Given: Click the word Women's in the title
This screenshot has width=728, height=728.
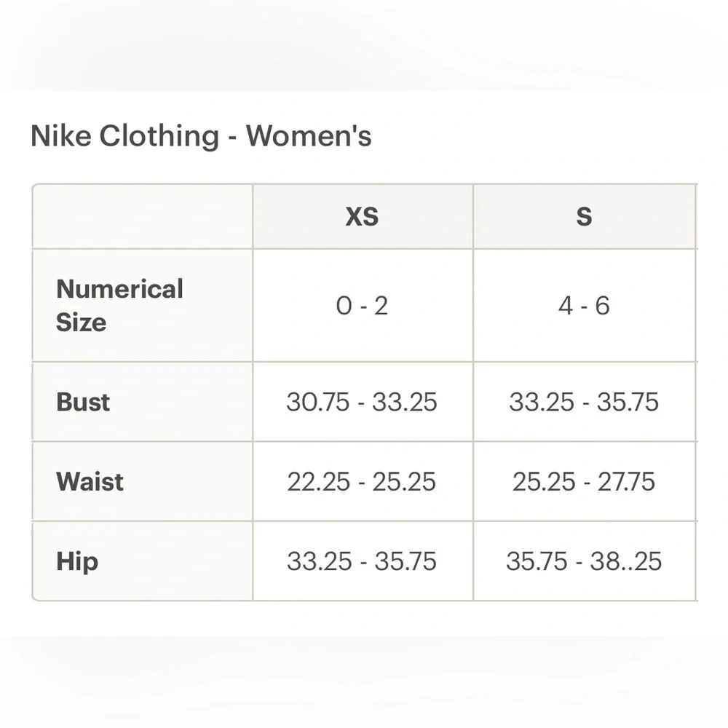Looking at the screenshot, I should 309,136.
